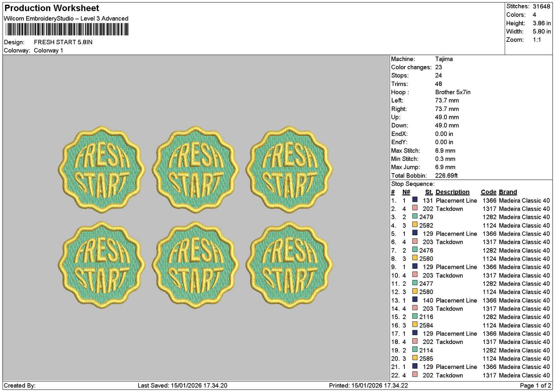Click the navy swatch in stop row 21
Viewport: 555px width, 392px height.
click(x=415, y=366)
